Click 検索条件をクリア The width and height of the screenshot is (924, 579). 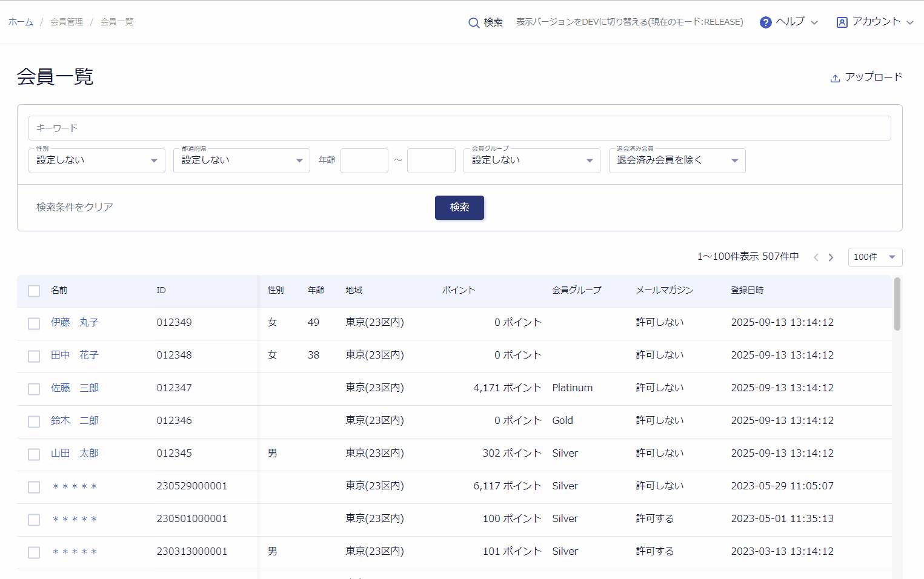click(x=75, y=207)
